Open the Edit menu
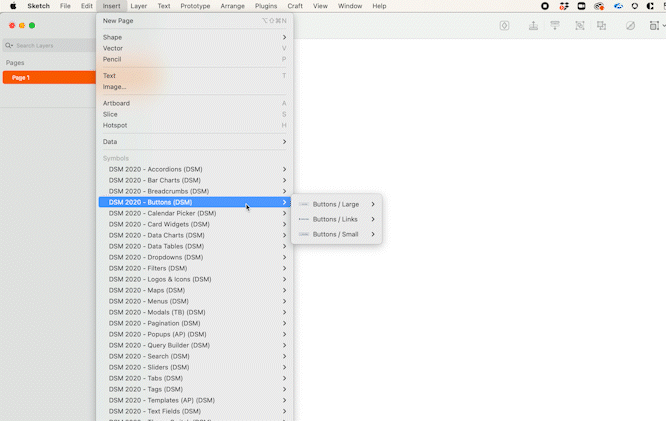Image resolution: width=666 pixels, height=421 pixels. click(x=87, y=6)
